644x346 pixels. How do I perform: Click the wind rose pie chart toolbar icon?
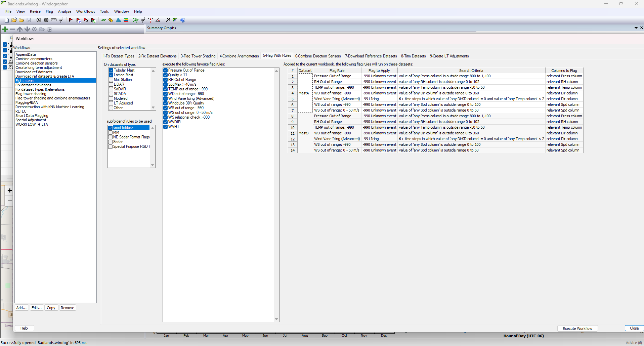tap(111, 20)
